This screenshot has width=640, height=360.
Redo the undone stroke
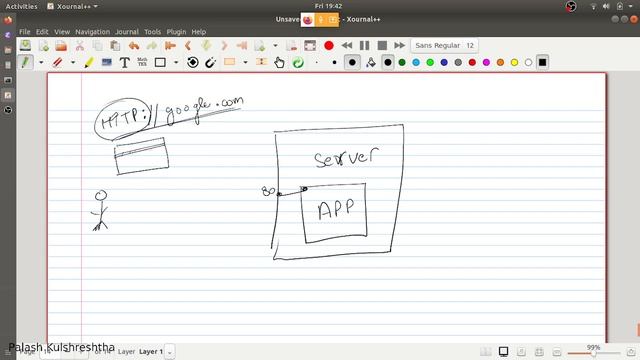tap(152, 45)
